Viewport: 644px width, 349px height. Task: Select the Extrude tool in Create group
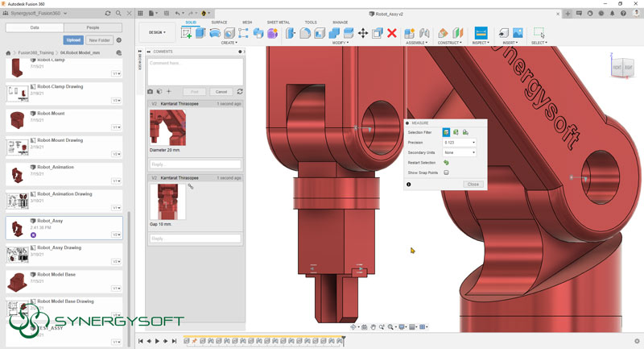point(200,33)
